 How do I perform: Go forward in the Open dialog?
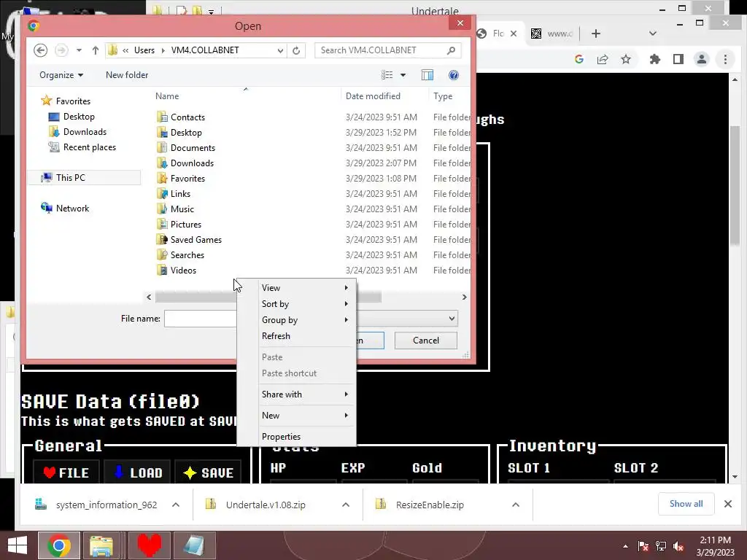coord(61,50)
